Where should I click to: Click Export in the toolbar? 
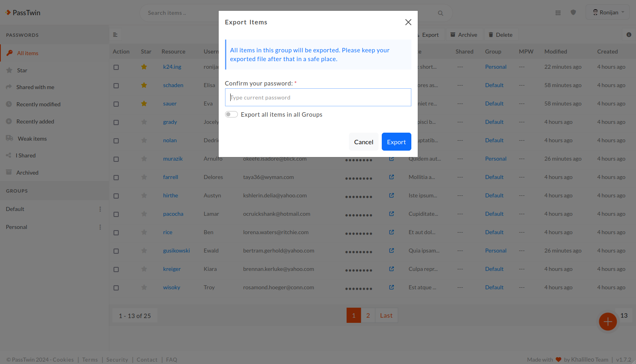(430, 35)
